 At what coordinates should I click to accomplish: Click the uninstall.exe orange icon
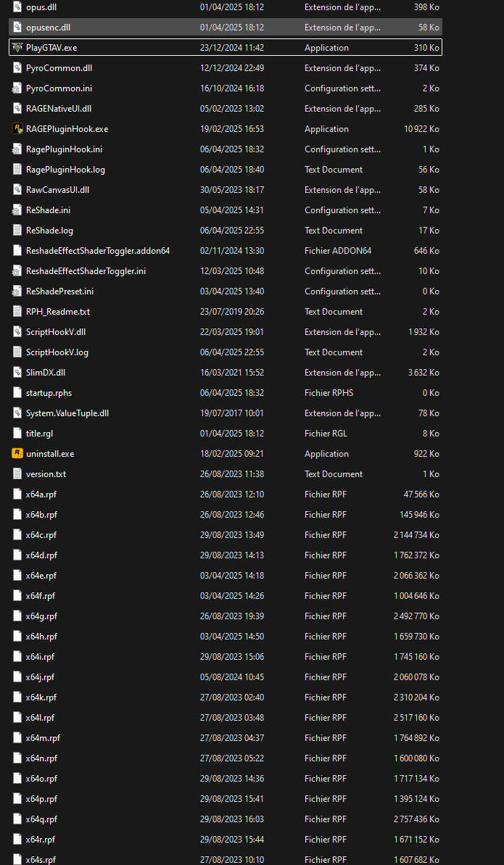point(18,454)
